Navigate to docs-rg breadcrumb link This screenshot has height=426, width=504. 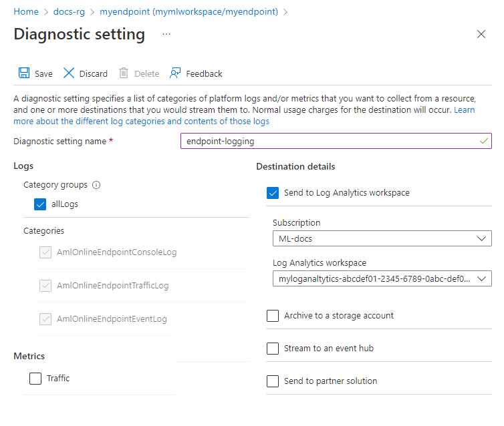69,12
